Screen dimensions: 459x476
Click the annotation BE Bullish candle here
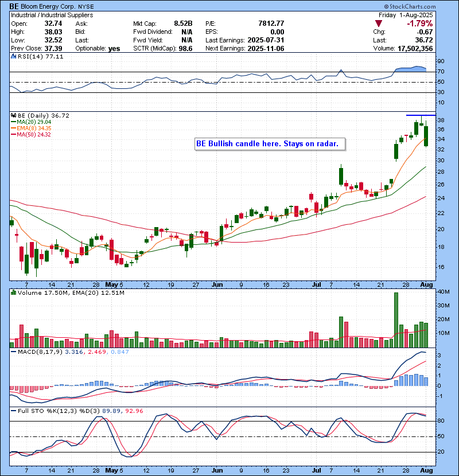coord(270,144)
